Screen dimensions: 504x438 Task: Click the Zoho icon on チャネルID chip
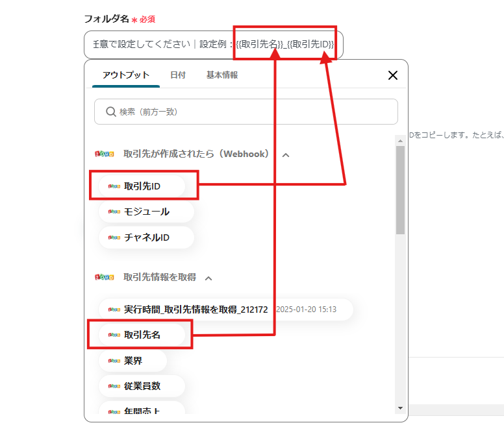click(x=114, y=237)
